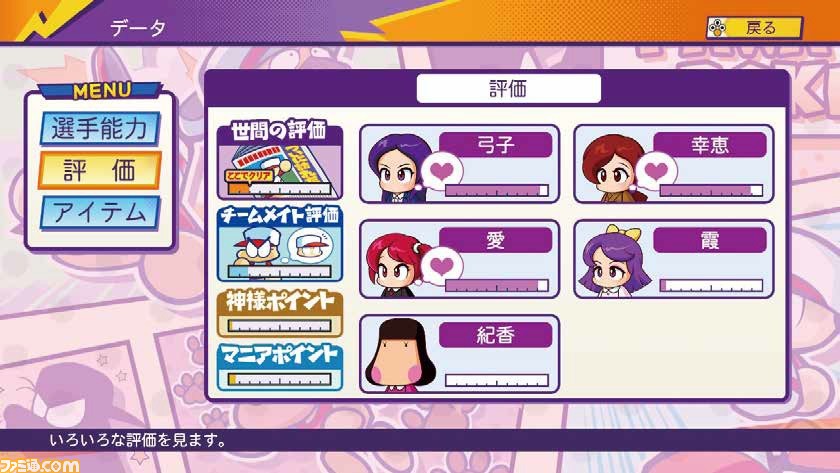The image size is (840, 473).
Task: Click the 霞 name label
Action: point(709,240)
